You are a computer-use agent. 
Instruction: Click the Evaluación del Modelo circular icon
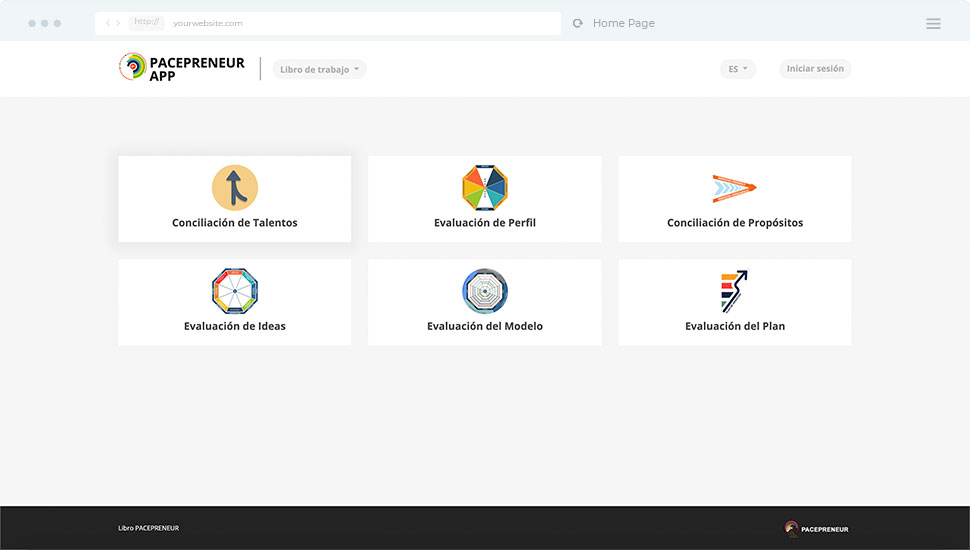point(485,291)
